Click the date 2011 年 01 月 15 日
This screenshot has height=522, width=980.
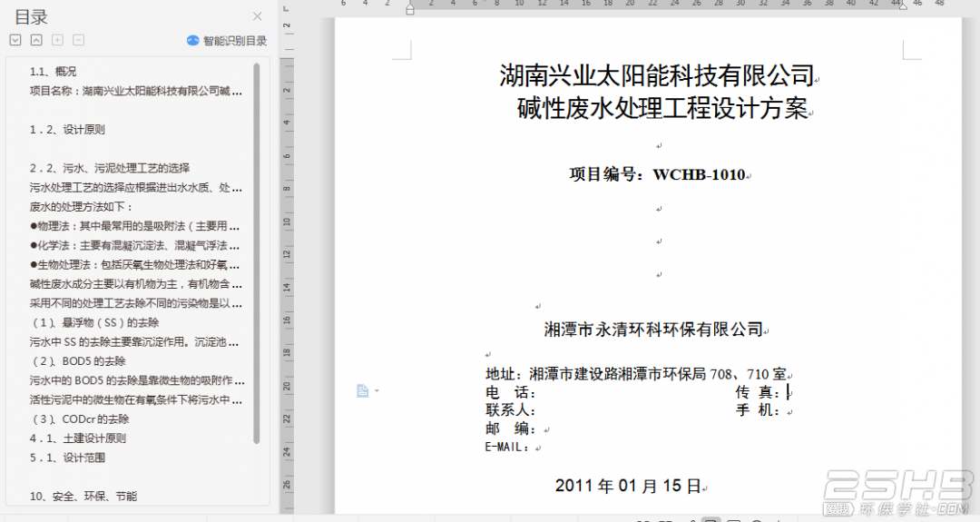628,486
